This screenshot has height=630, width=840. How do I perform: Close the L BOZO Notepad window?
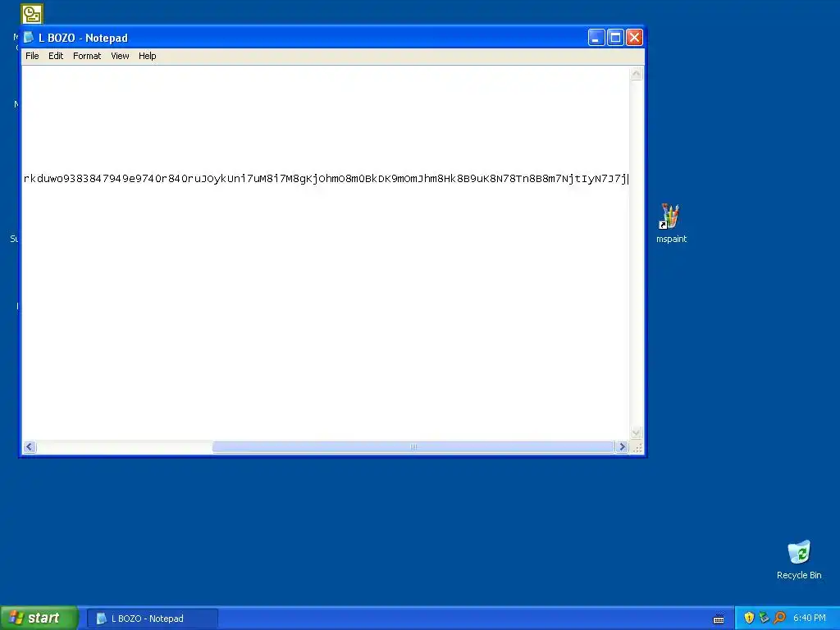point(634,38)
